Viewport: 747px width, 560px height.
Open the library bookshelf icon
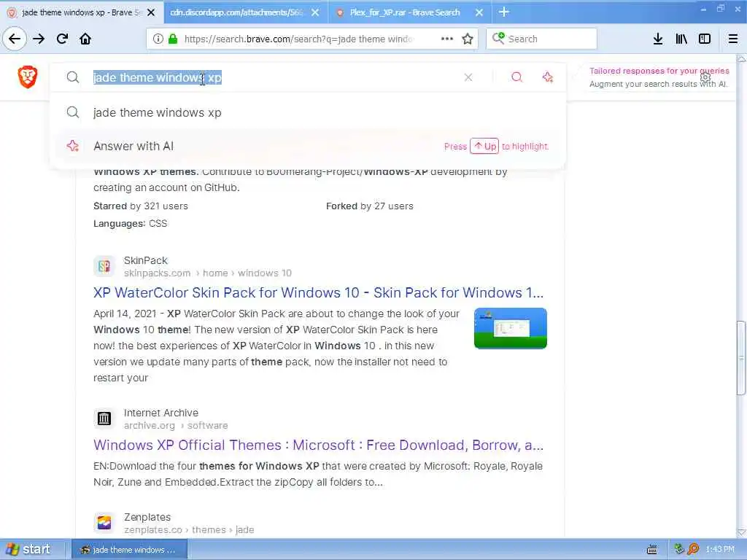tap(681, 39)
